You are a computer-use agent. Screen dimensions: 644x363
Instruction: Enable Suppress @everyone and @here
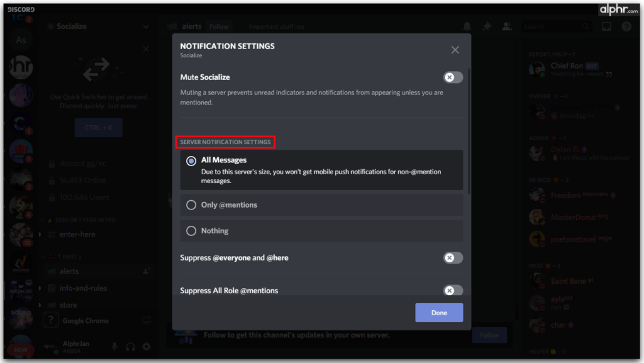pos(452,258)
